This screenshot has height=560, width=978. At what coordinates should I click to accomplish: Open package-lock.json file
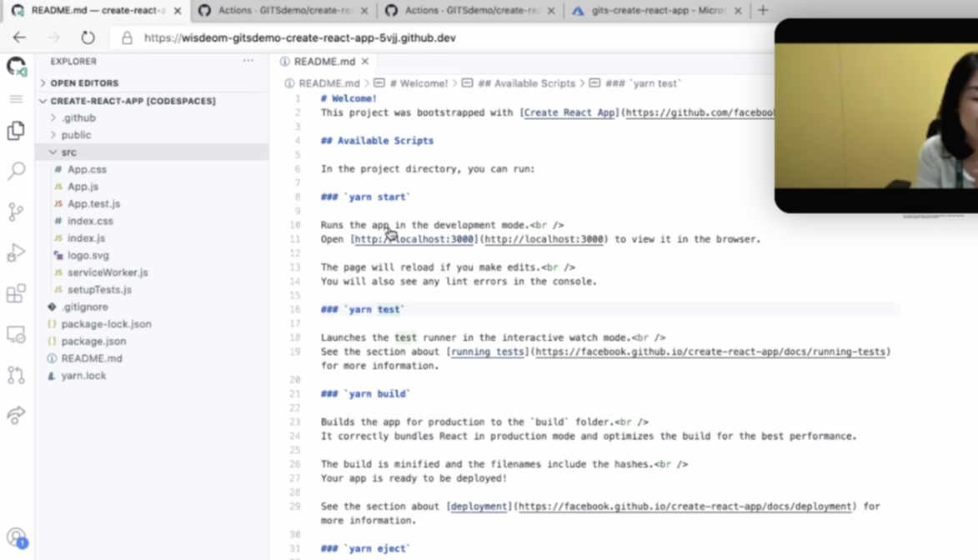(x=106, y=323)
